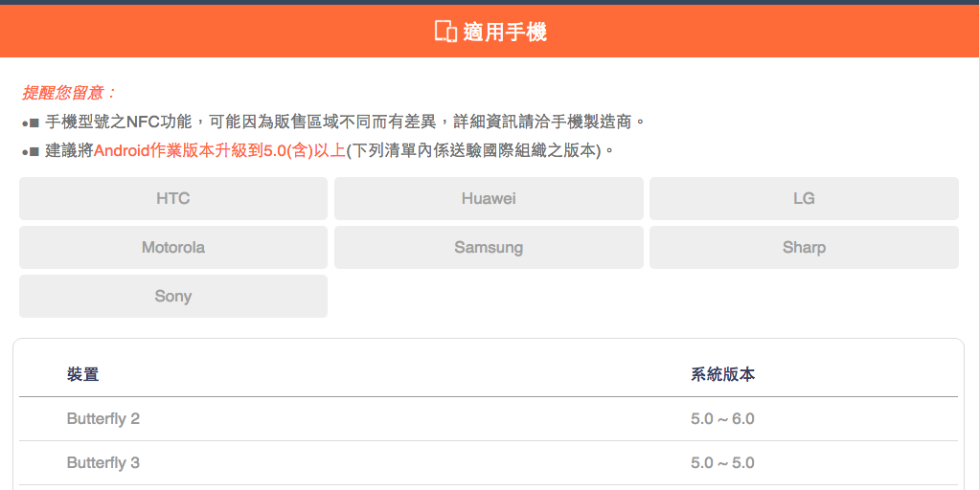Click the devices icon in the orange header
Image resolution: width=980 pixels, height=490 pixels.
(x=445, y=32)
